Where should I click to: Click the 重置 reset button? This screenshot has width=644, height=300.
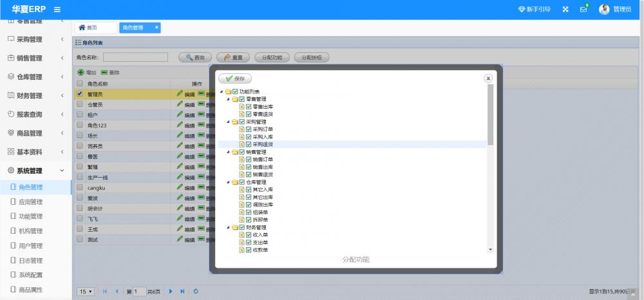[x=233, y=57]
